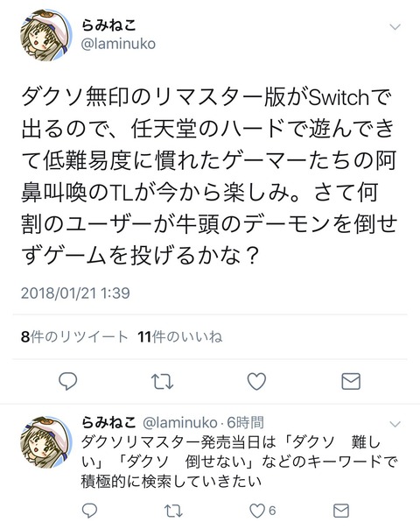Select the 2018/01/21 1:39 timestamp
Viewport: 420px width, 529px height.
pyautogui.click(x=75, y=293)
